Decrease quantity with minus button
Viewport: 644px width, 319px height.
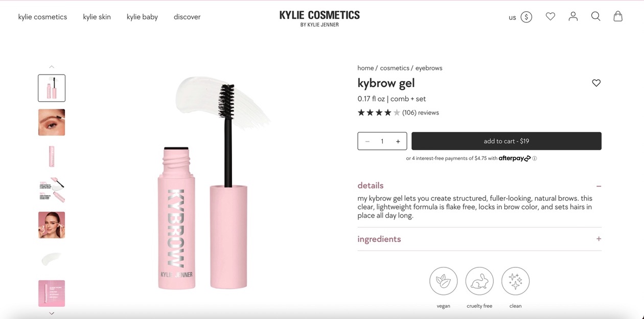pos(367,142)
